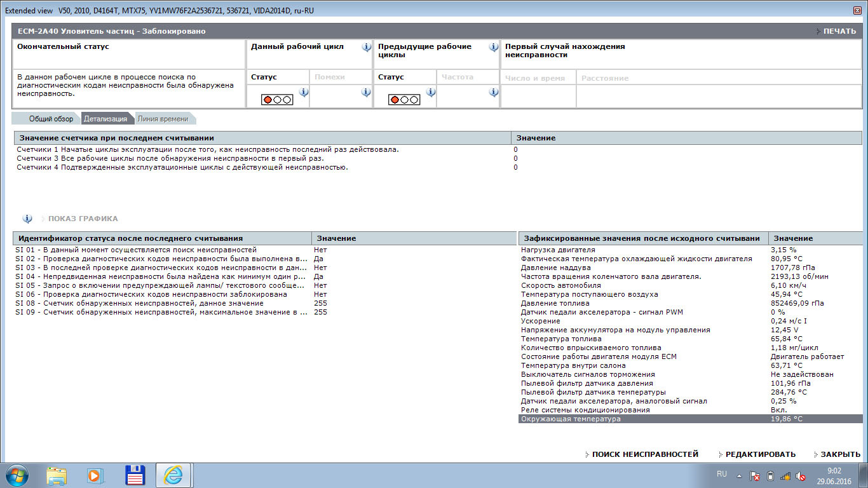Image resolution: width=868 pixels, height=488 pixels.
Task: Click floppy disk icon in taskbar
Action: click(135, 475)
